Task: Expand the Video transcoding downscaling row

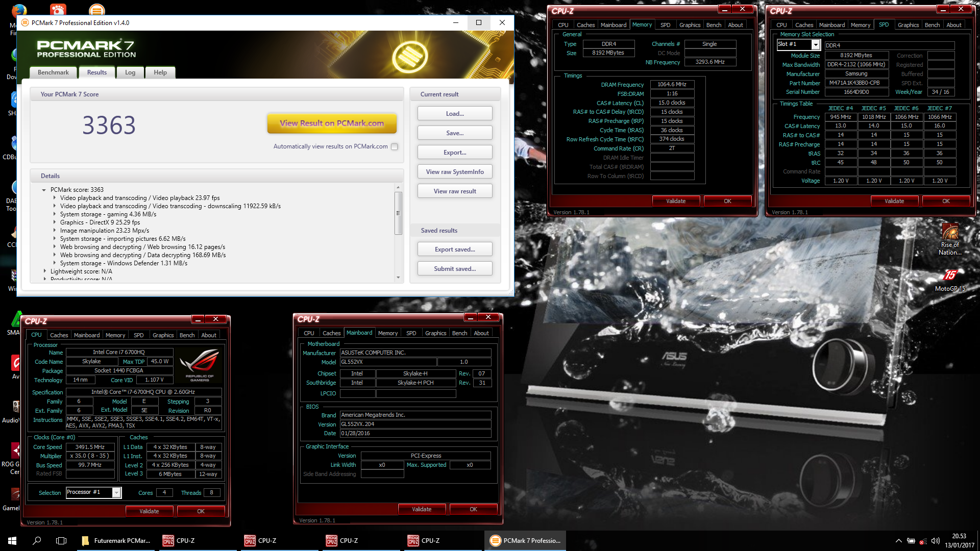Action: 54,206
